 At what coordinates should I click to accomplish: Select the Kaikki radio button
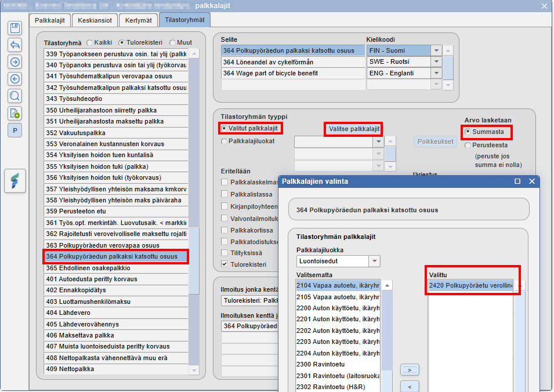coord(89,43)
